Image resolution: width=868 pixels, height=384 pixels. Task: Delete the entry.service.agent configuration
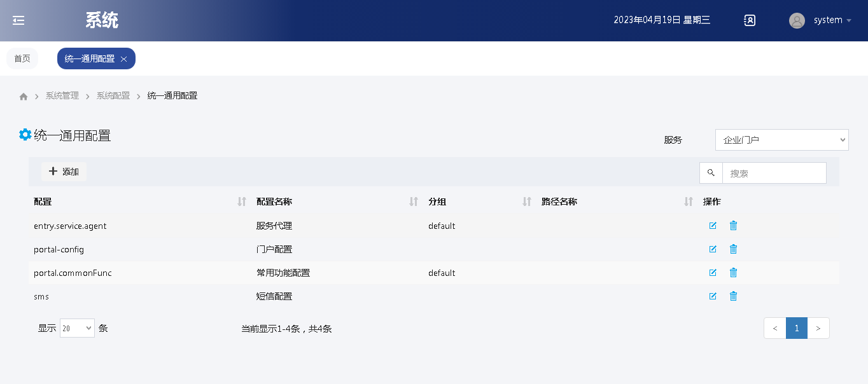[x=733, y=226]
